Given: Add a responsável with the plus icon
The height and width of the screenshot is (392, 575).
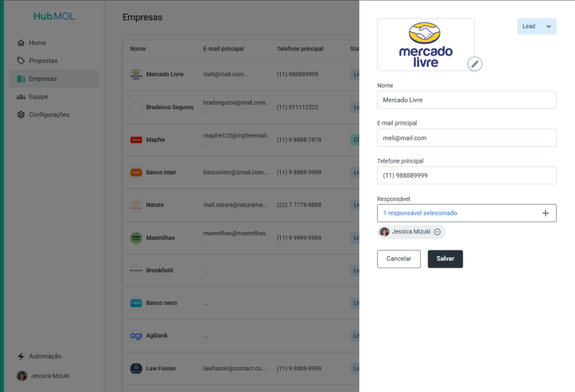Looking at the screenshot, I should pyautogui.click(x=546, y=213).
